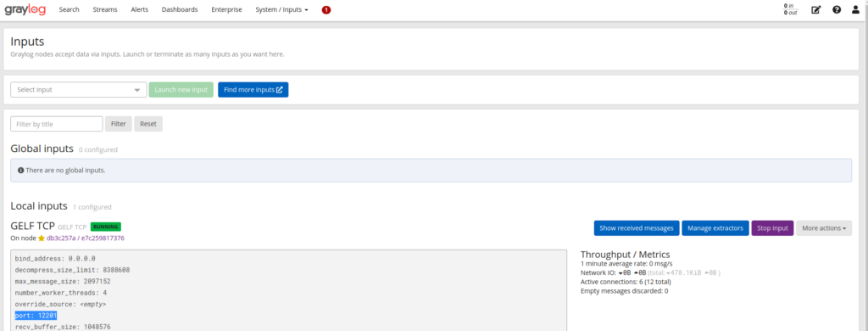Click the Stop input button
The image size is (868, 331).
click(x=772, y=227)
